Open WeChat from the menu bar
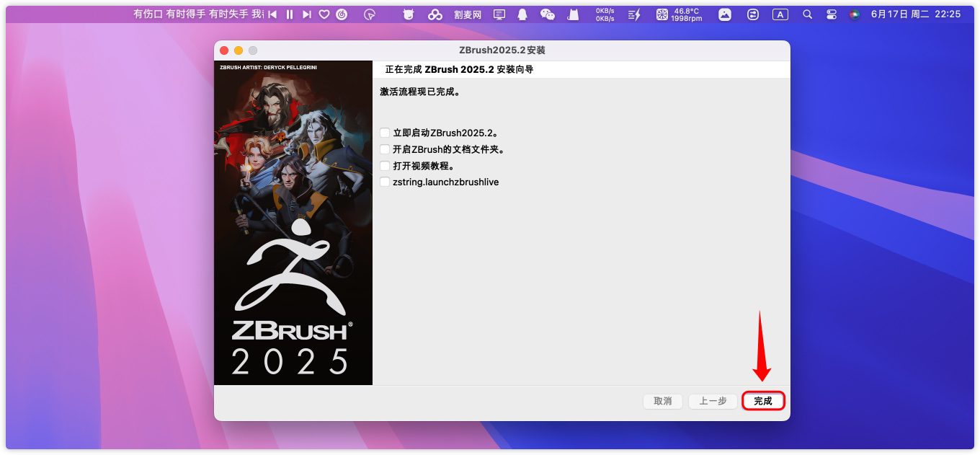Image resolution: width=980 pixels, height=455 pixels. (548, 14)
